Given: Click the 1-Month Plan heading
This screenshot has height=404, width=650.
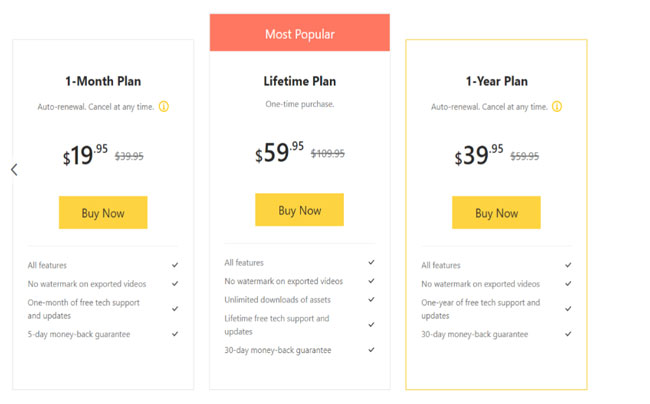Looking at the screenshot, I should pos(103,81).
